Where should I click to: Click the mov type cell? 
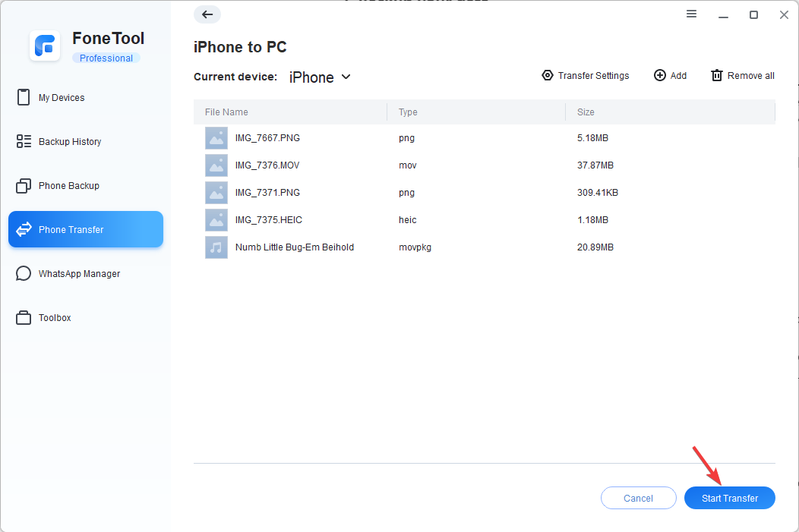click(408, 165)
